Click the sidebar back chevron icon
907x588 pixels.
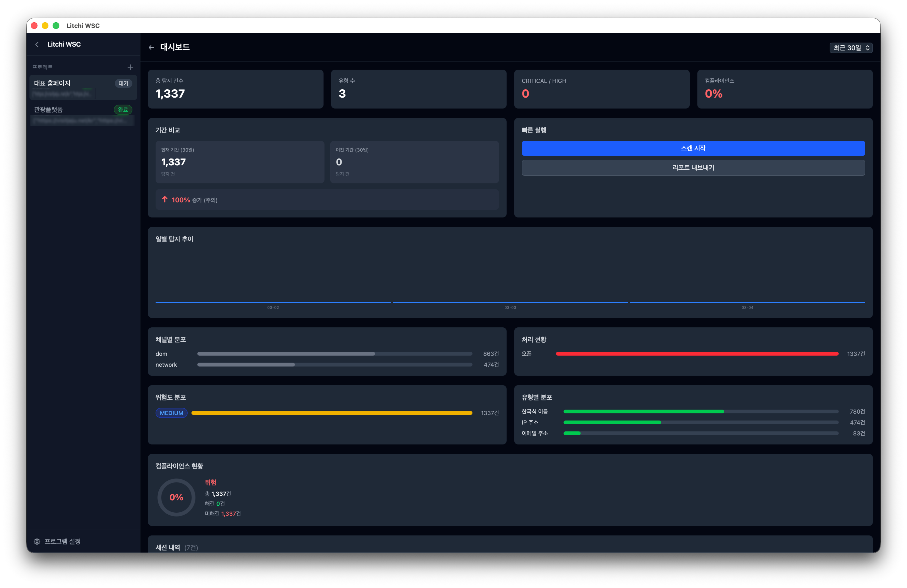[x=37, y=45]
